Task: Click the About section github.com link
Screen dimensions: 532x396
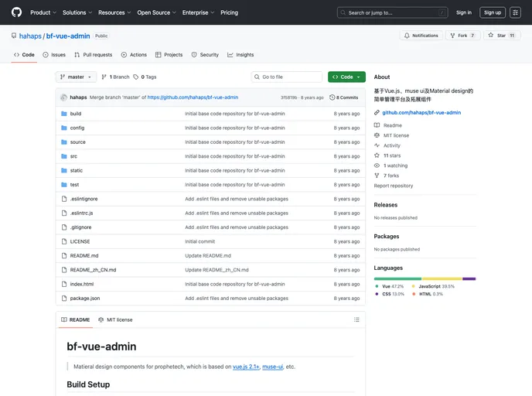Action: [x=421, y=113]
